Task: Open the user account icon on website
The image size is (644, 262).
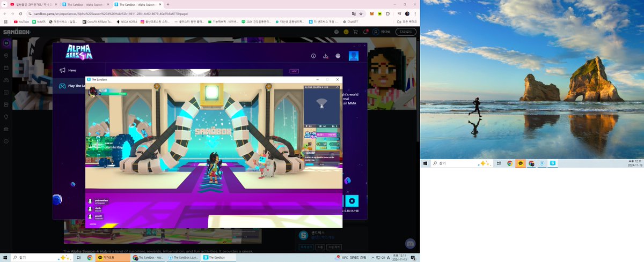Action: tap(376, 32)
